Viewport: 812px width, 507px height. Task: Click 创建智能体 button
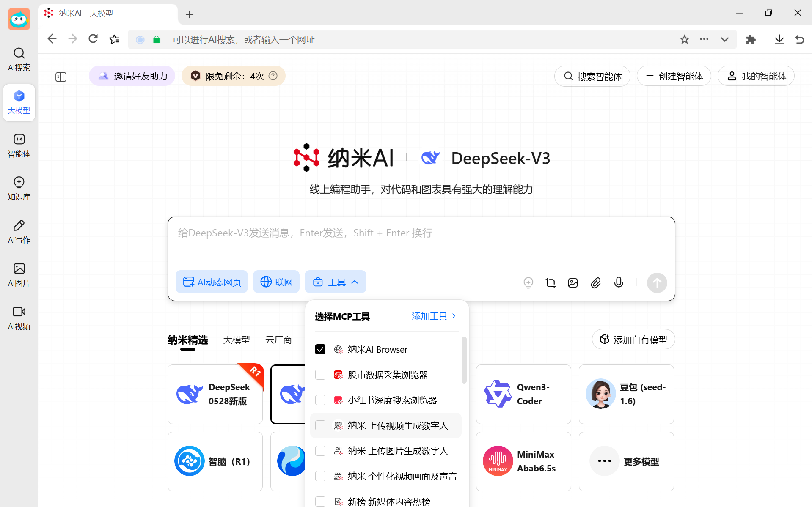click(674, 76)
